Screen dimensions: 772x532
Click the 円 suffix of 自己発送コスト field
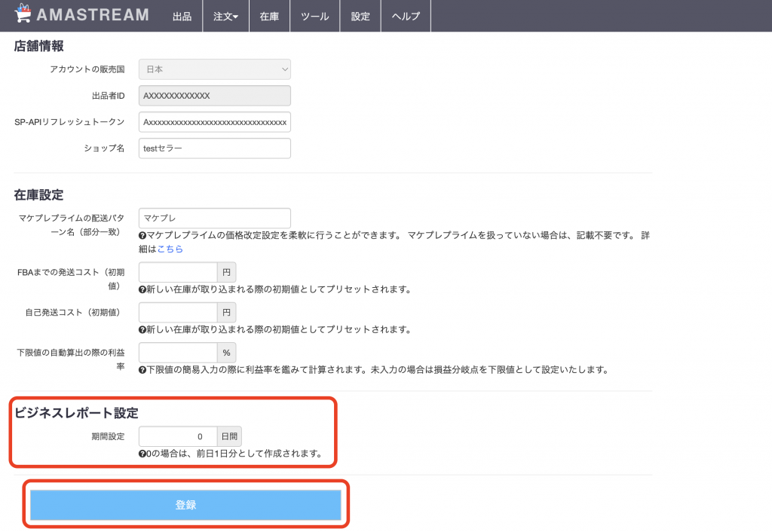pyautogui.click(x=226, y=313)
